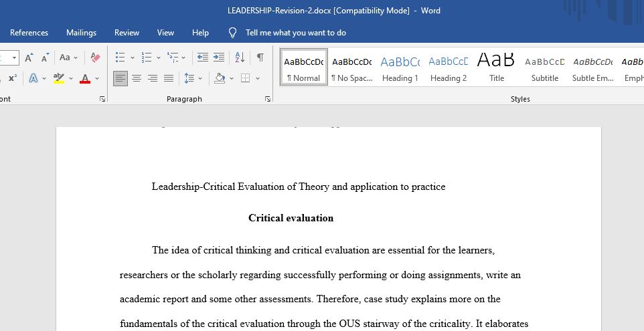Image resolution: width=644 pixels, height=331 pixels.
Task: Apply the Normal style
Action: (x=303, y=68)
